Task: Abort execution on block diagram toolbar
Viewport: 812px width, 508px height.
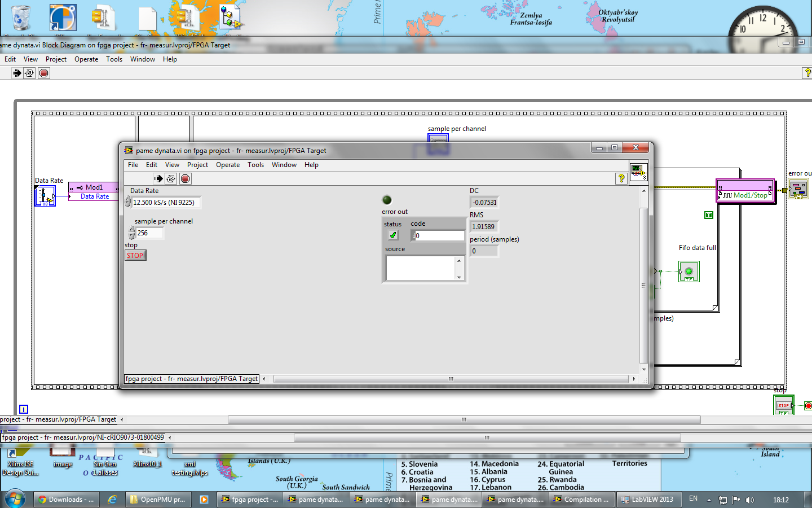Action: tap(44, 73)
